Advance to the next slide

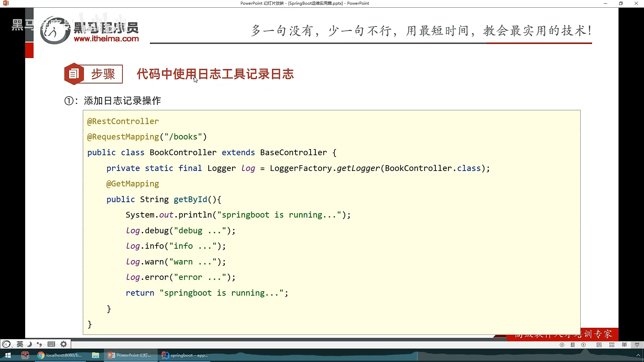(584, 345)
